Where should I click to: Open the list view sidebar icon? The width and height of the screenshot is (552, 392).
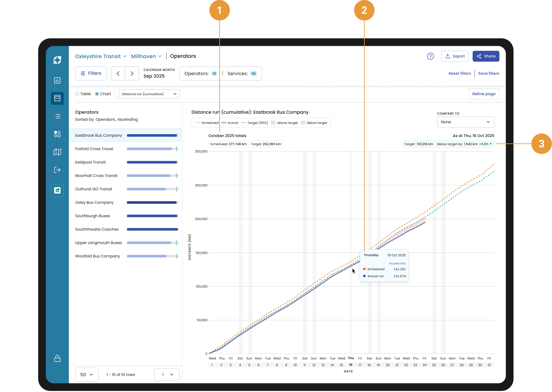coord(57,116)
